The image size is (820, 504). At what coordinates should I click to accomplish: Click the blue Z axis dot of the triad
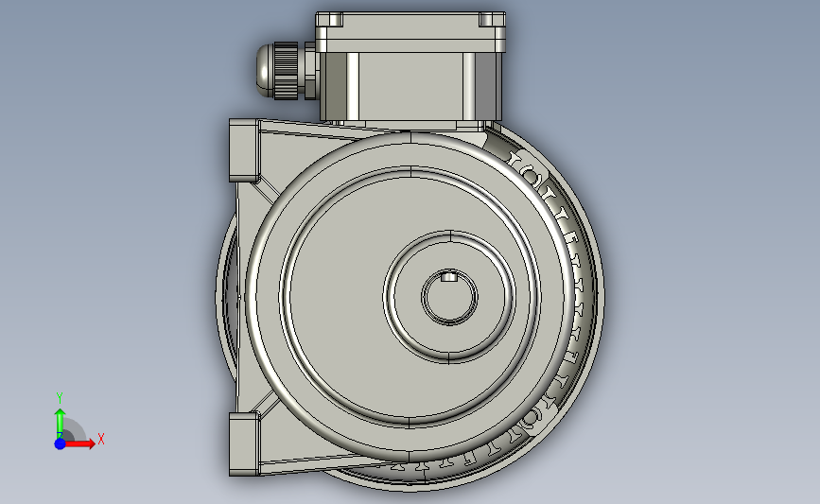tap(60, 443)
